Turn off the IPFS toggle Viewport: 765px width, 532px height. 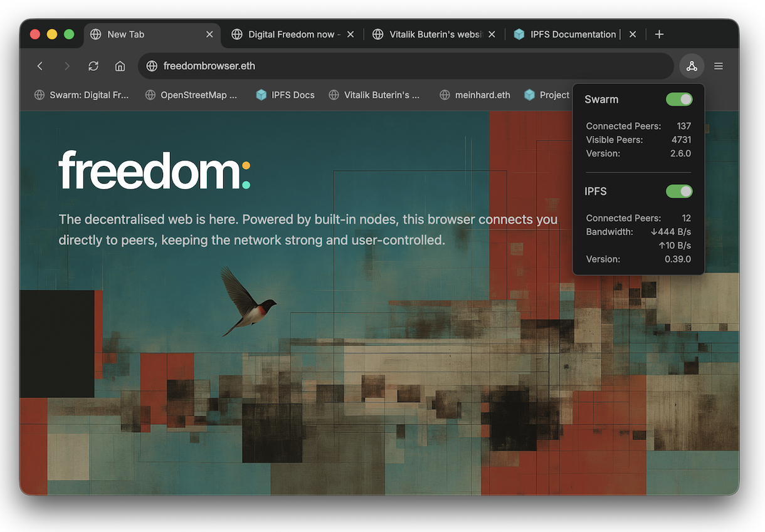tap(679, 191)
